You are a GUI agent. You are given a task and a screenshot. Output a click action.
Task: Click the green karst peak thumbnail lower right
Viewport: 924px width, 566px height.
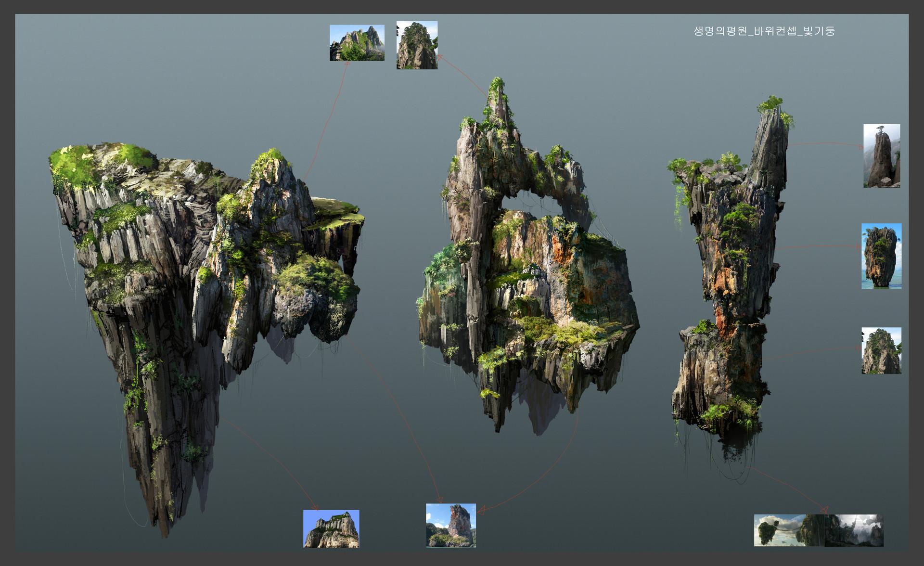pyautogui.click(x=881, y=351)
